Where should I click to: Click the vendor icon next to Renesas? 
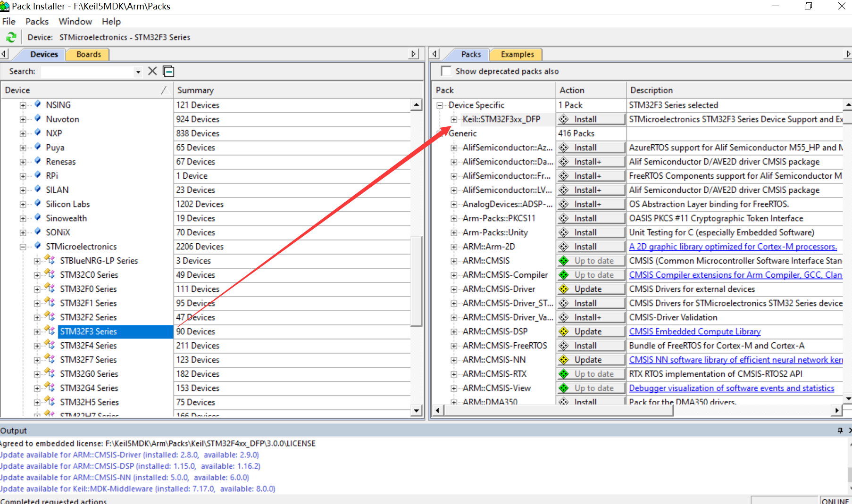point(38,161)
